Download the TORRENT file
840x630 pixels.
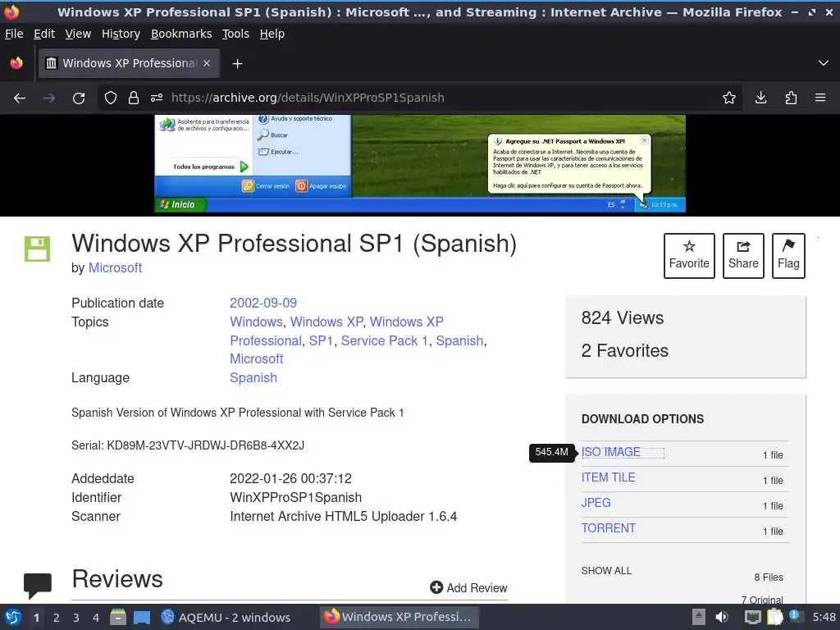(608, 528)
